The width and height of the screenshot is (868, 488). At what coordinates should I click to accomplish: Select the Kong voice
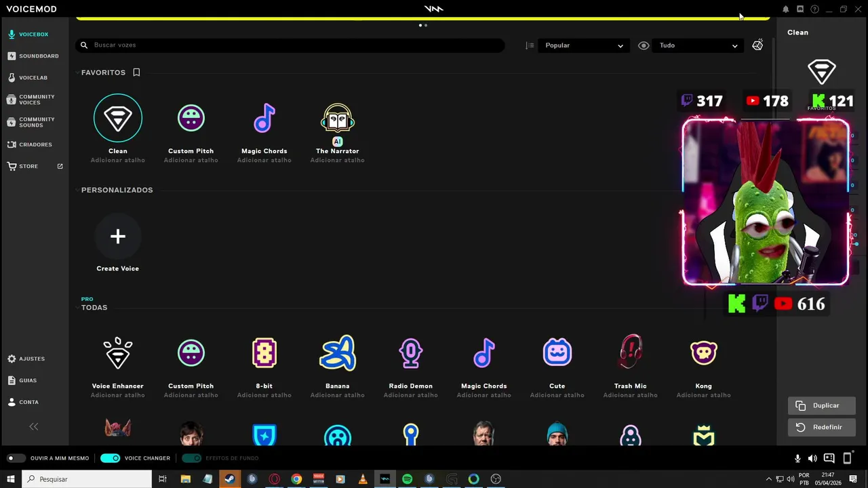pos(704,353)
